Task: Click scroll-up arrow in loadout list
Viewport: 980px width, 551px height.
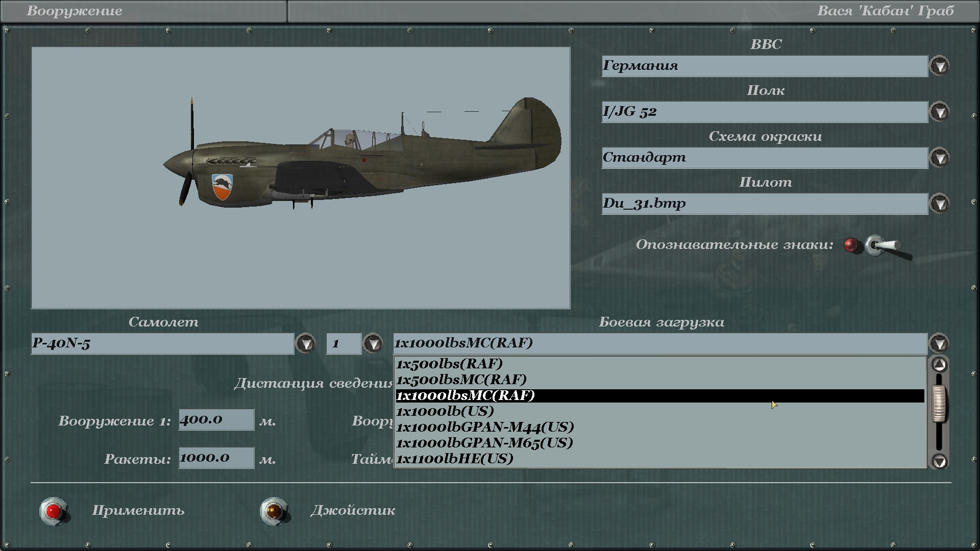Action: 940,364
